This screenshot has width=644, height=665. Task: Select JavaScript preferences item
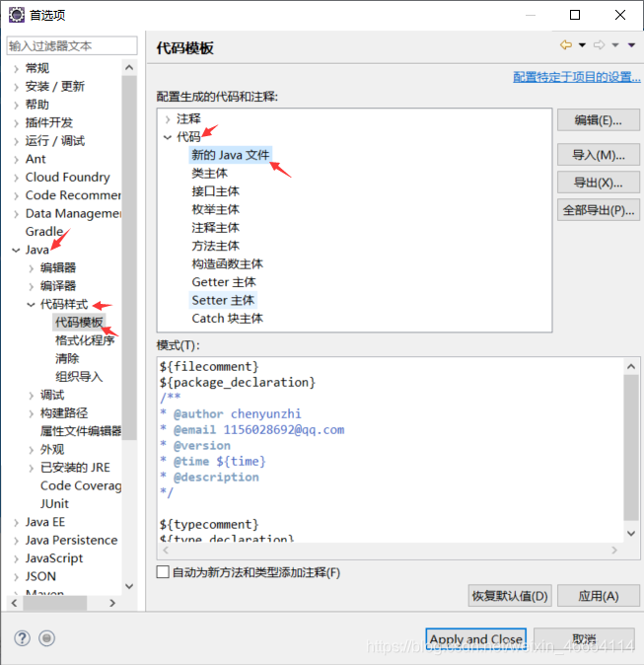click(x=54, y=558)
